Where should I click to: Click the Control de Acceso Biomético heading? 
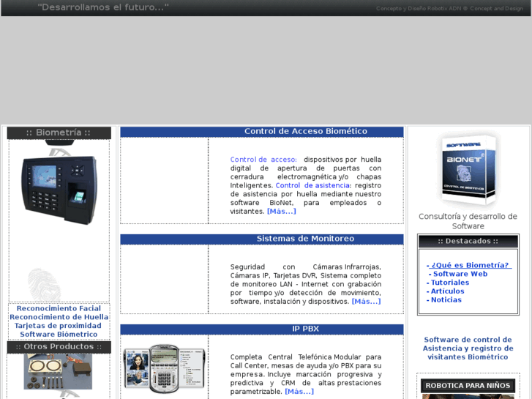306,131
